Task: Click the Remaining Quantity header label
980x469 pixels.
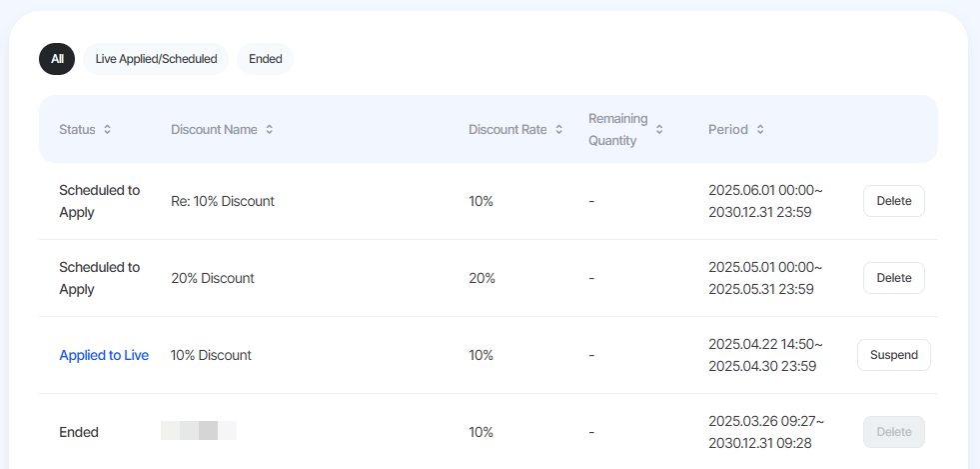Action: click(x=618, y=129)
